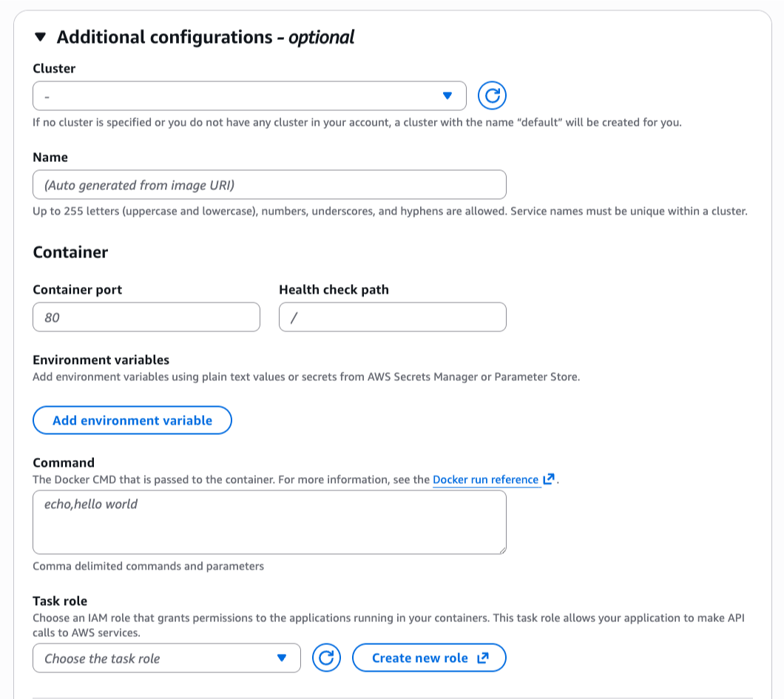Refresh the Task role list
The height and width of the screenshot is (699, 784).
click(x=326, y=658)
